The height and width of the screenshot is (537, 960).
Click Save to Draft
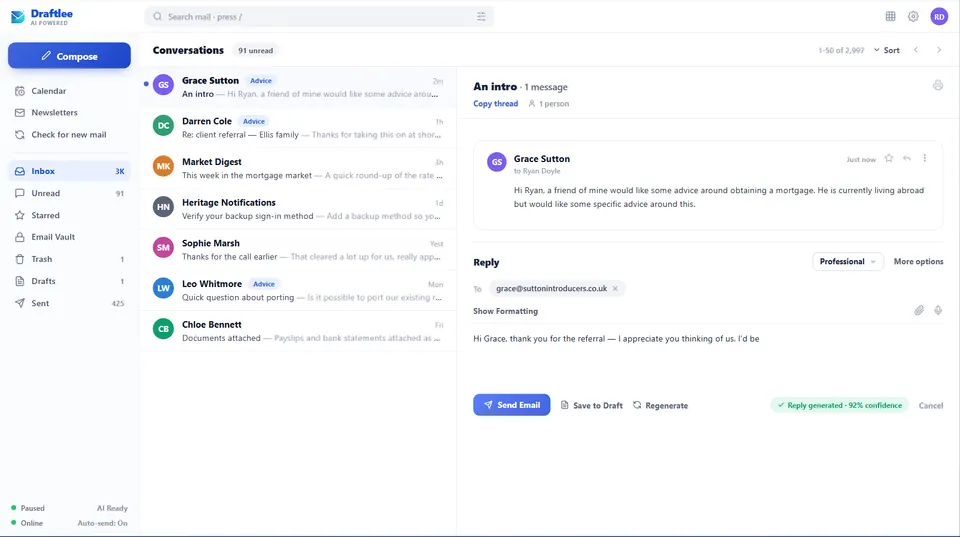(591, 405)
